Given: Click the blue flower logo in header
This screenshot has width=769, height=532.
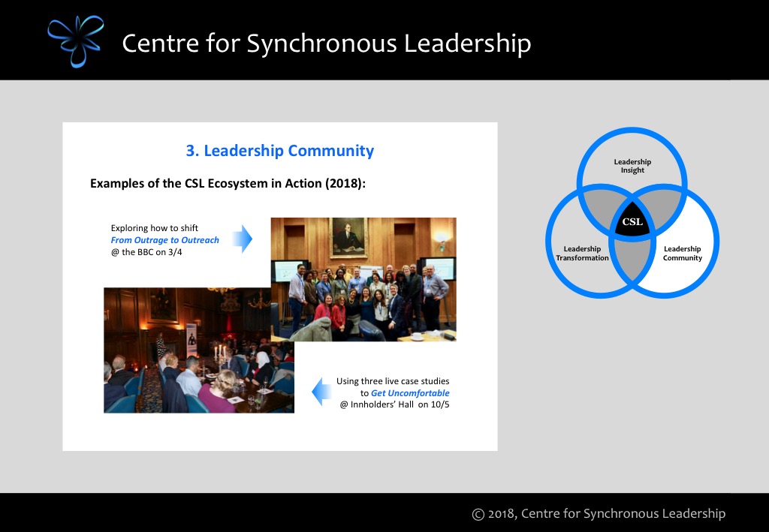Looking at the screenshot, I should point(76,41).
